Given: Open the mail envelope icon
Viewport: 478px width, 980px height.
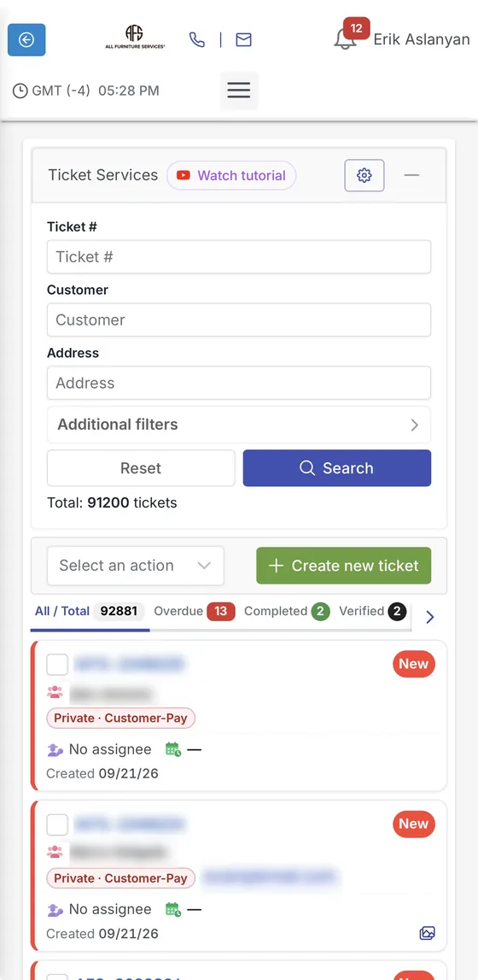Looking at the screenshot, I should coord(243,40).
